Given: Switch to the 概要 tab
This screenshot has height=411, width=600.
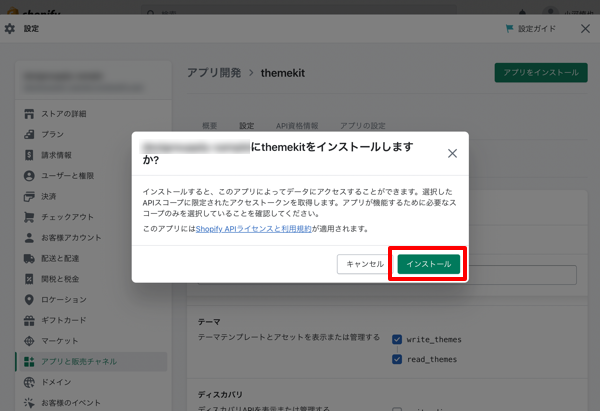Looking at the screenshot, I should click(210, 126).
